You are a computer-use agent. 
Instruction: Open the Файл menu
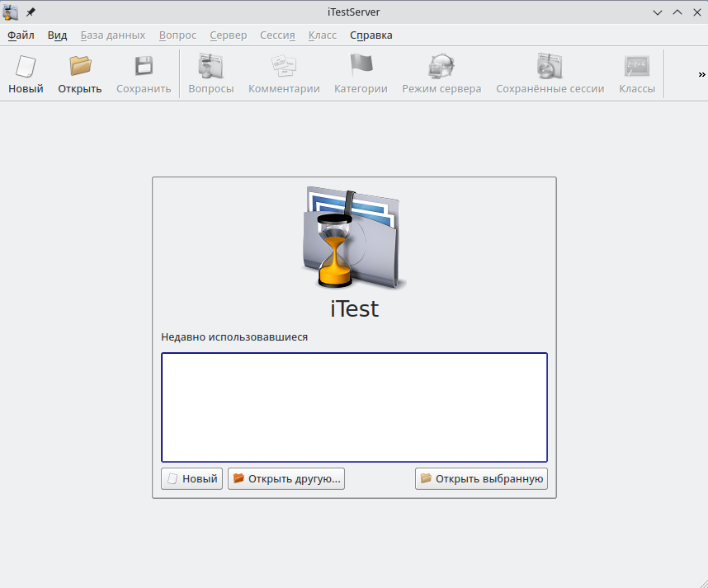coord(21,35)
